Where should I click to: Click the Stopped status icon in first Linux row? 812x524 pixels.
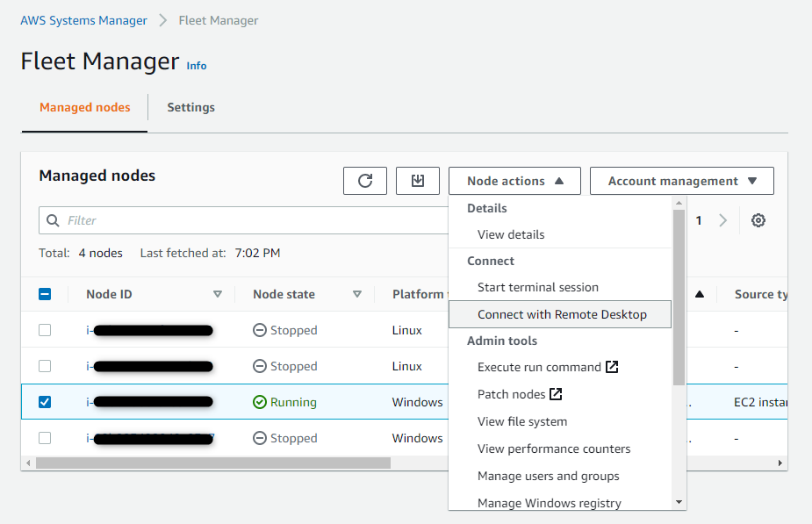(260, 330)
